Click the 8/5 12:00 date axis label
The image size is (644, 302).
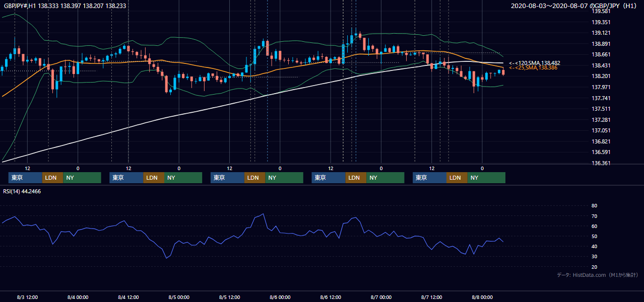click(229, 297)
